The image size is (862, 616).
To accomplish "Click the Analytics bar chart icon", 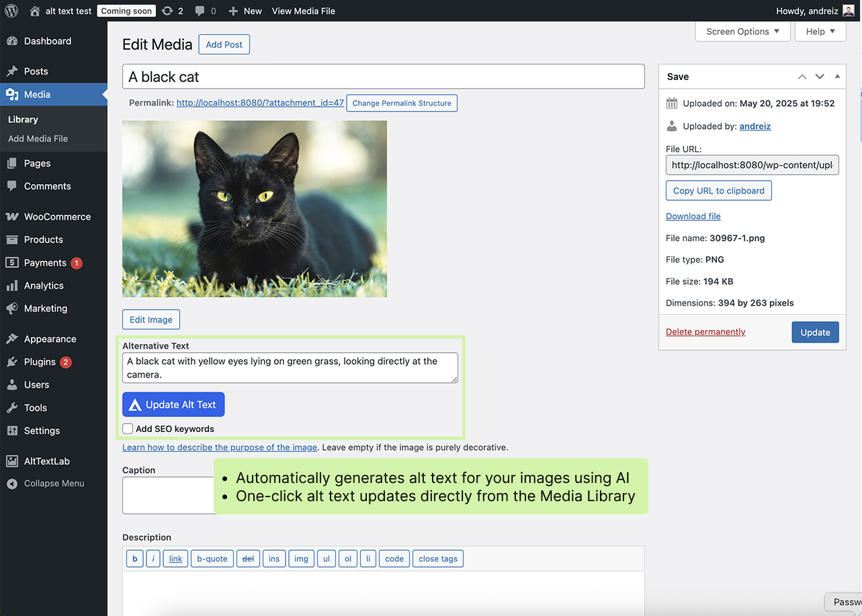I will pos(12,285).
